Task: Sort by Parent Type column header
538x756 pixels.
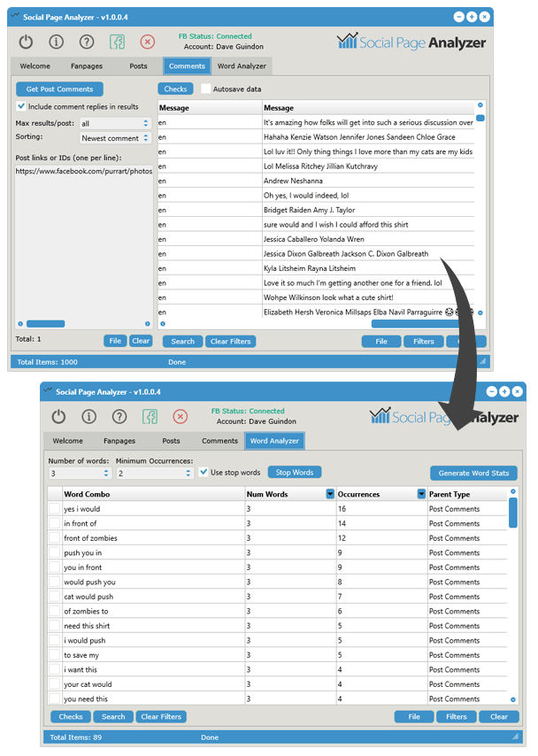Action: 467,494
